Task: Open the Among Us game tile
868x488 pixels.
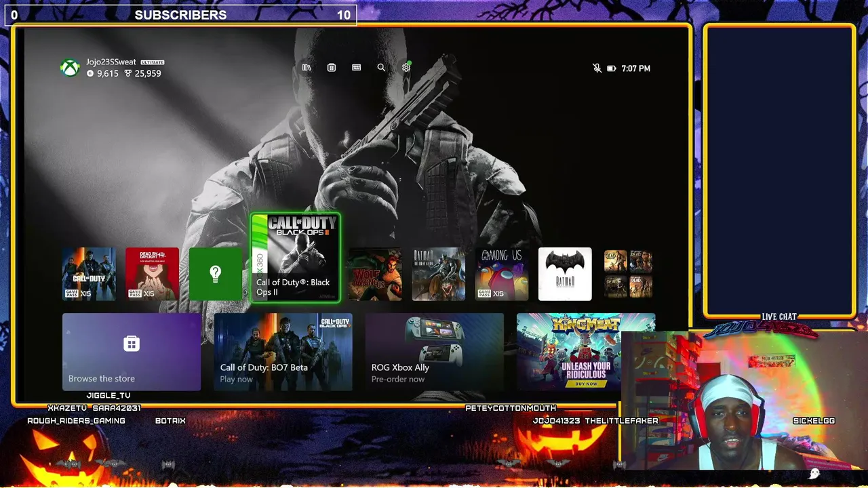Action: [x=502, y=274]
